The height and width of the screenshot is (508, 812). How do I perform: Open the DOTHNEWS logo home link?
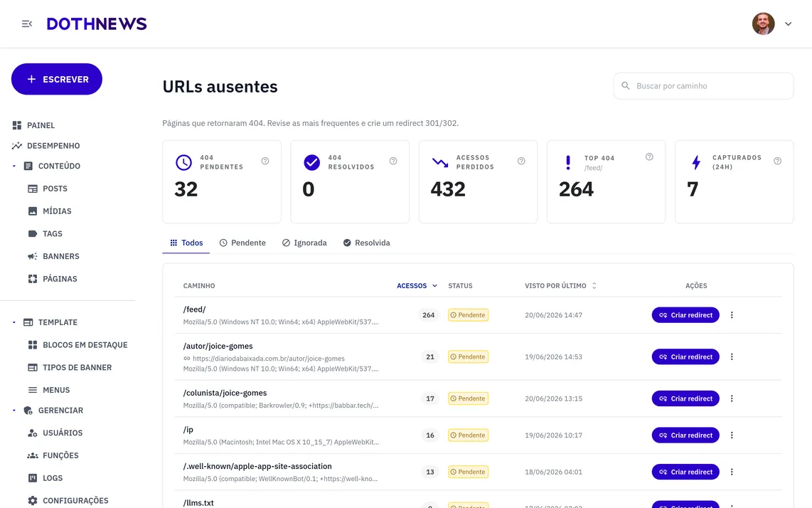pyautogui.click(x=97, y=24)
